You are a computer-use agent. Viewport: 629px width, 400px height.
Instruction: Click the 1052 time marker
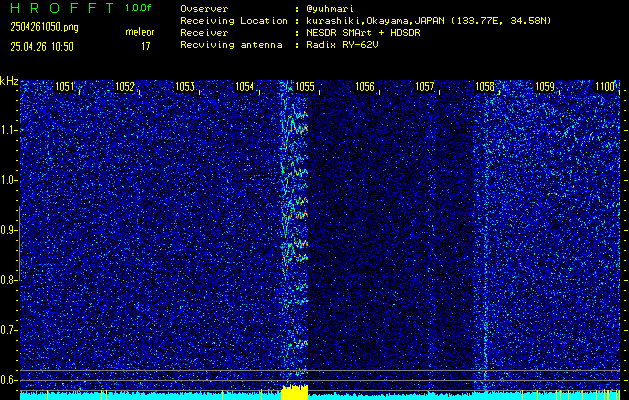(125, 87)
